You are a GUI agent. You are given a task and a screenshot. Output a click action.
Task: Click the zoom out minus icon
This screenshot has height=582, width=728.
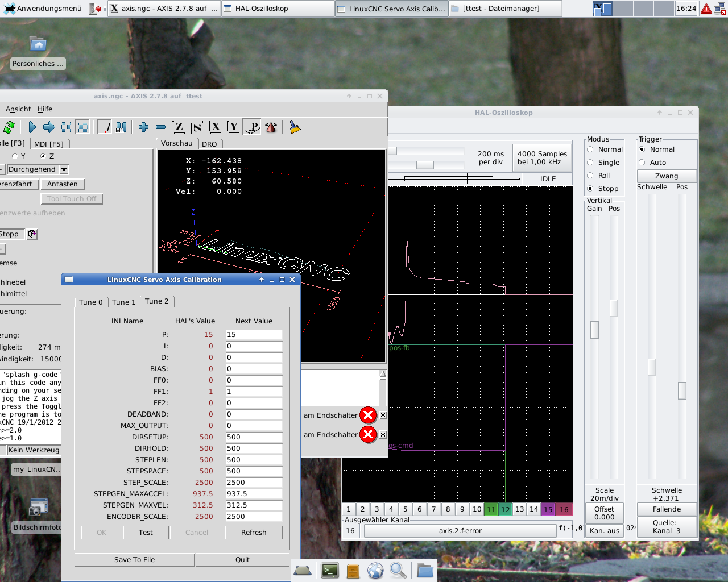click(x=161, y=127)
